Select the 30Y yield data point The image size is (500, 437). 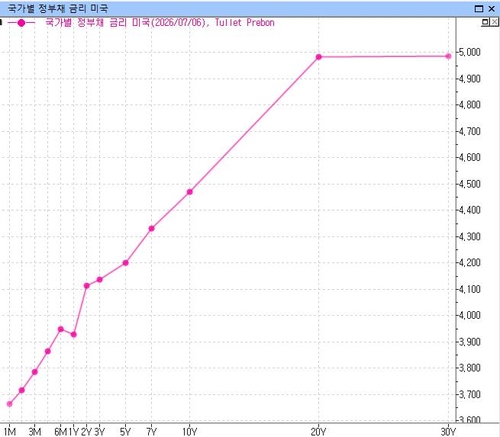(448, 56)
